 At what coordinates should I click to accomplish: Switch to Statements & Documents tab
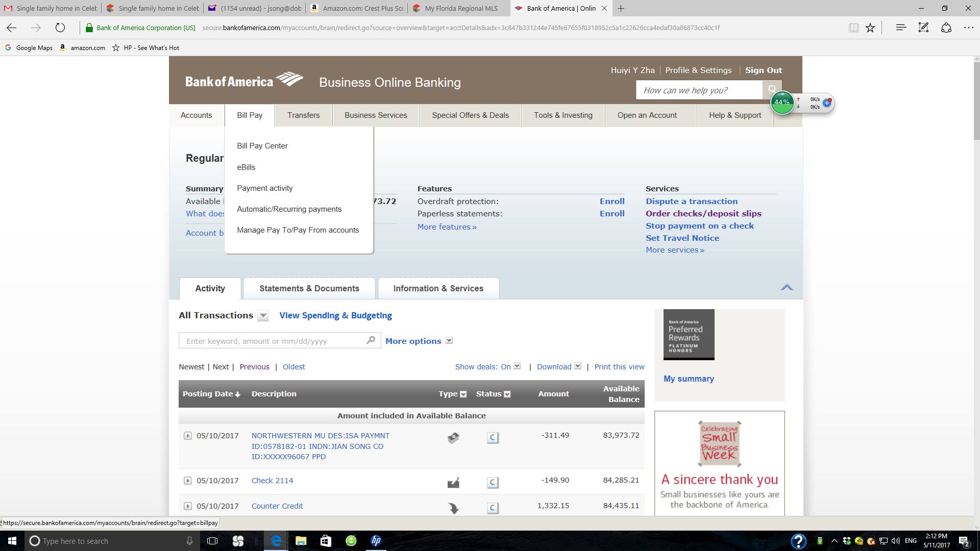(x=309, y=288)
